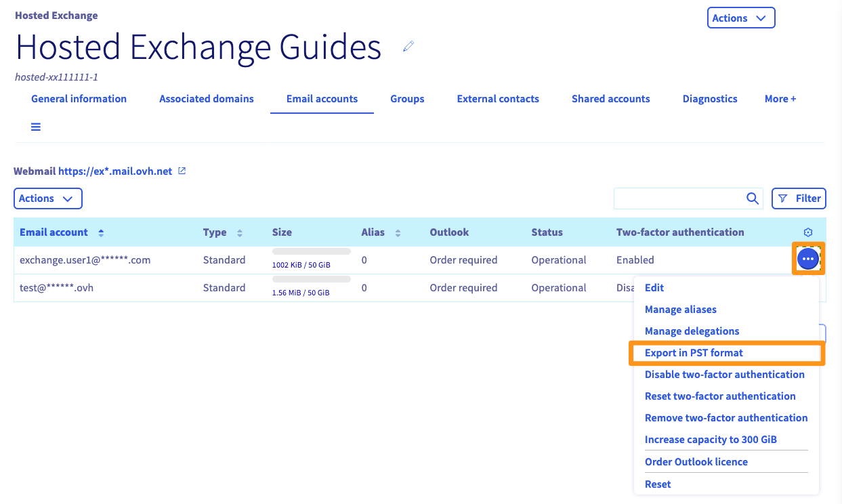The width and height of the screenshot is (842, 504).
Task: Select Order Outlook licence menu item
Action: tap(696, 462)
